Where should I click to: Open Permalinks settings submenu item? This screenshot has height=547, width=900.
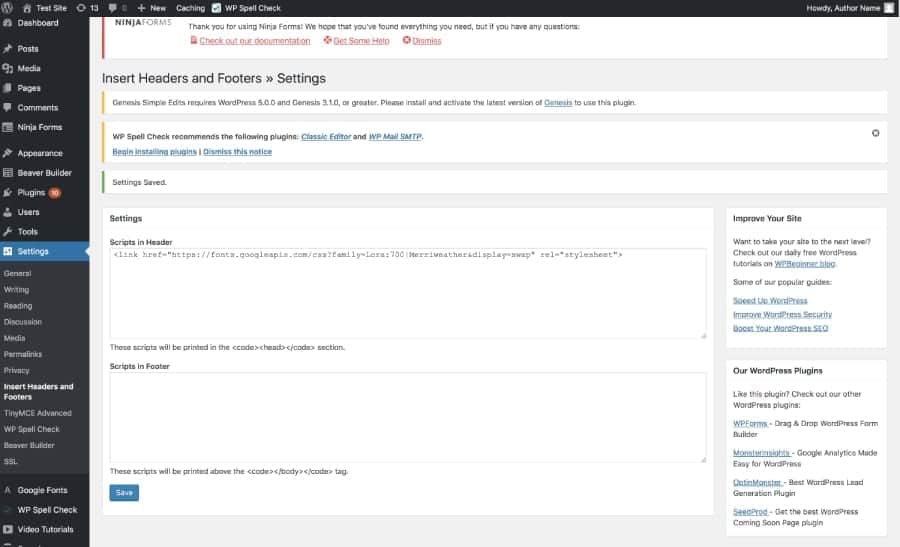[x=22, y=354]
